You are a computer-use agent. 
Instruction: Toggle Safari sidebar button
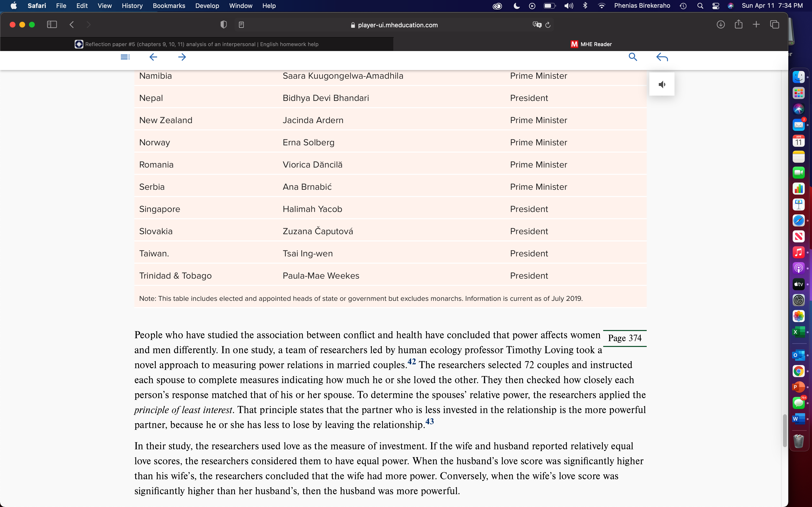[52, 24]
